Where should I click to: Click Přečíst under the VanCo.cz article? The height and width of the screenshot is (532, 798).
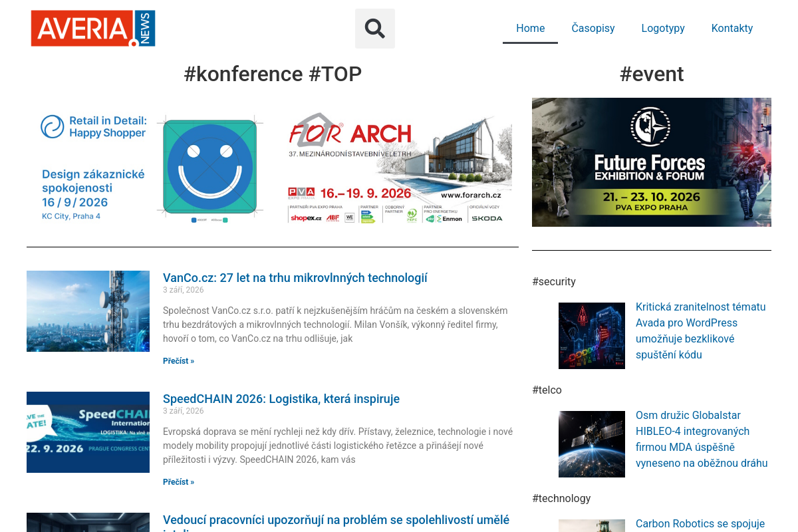tap(178, 361)
